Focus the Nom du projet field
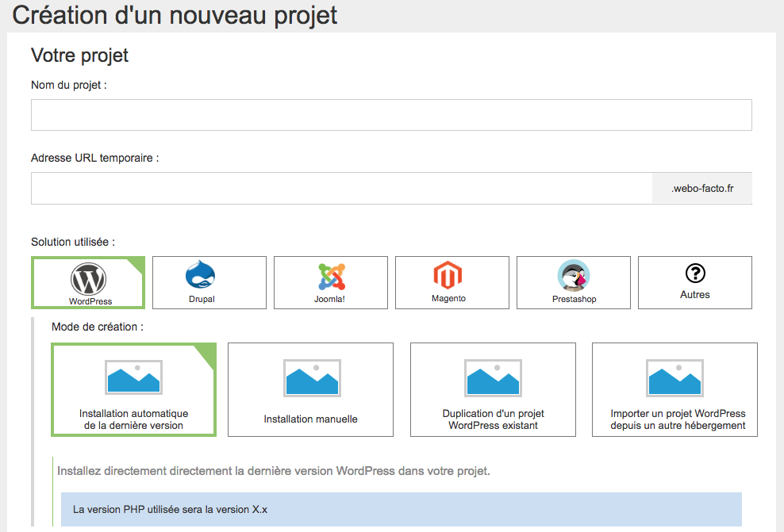The image size is (784, 532). [x=391, y=115]
